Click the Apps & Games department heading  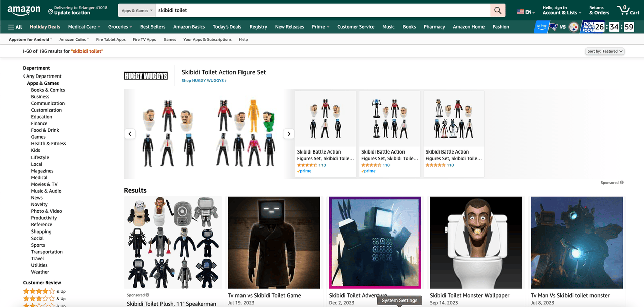coord(43,84)
